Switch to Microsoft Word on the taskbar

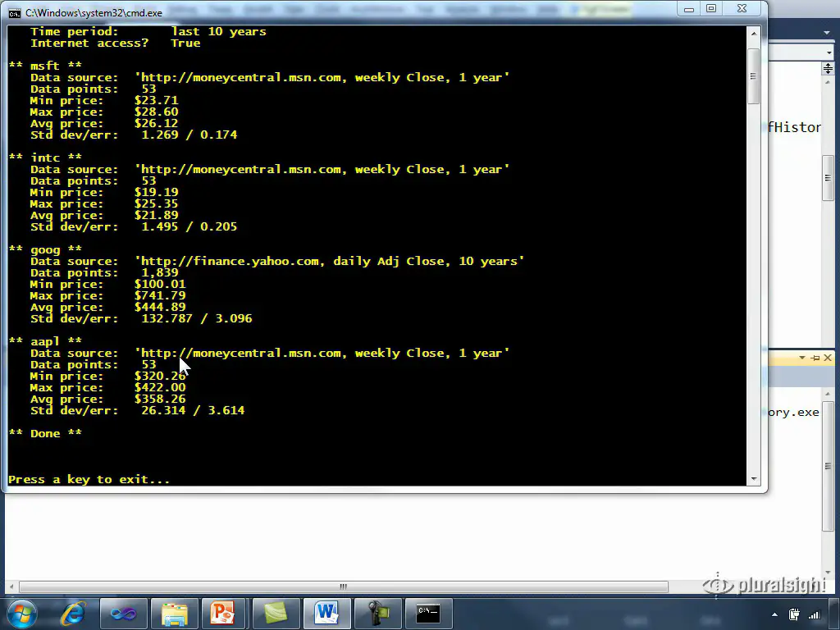[326, 614]
